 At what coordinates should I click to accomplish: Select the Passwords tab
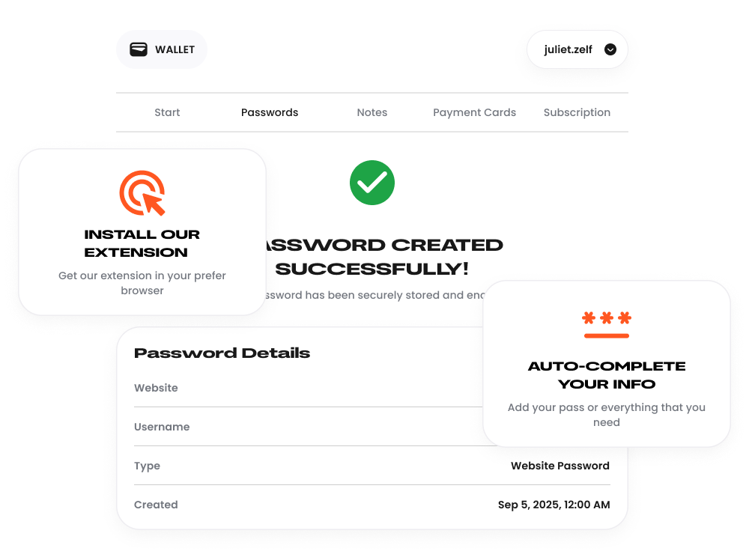(x=270, y=112)
